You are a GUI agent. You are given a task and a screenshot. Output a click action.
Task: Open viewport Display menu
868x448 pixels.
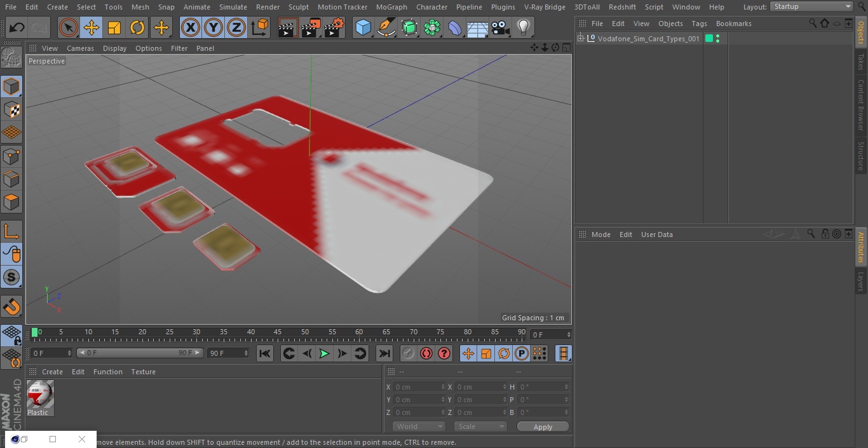click(x=114, y=48)
